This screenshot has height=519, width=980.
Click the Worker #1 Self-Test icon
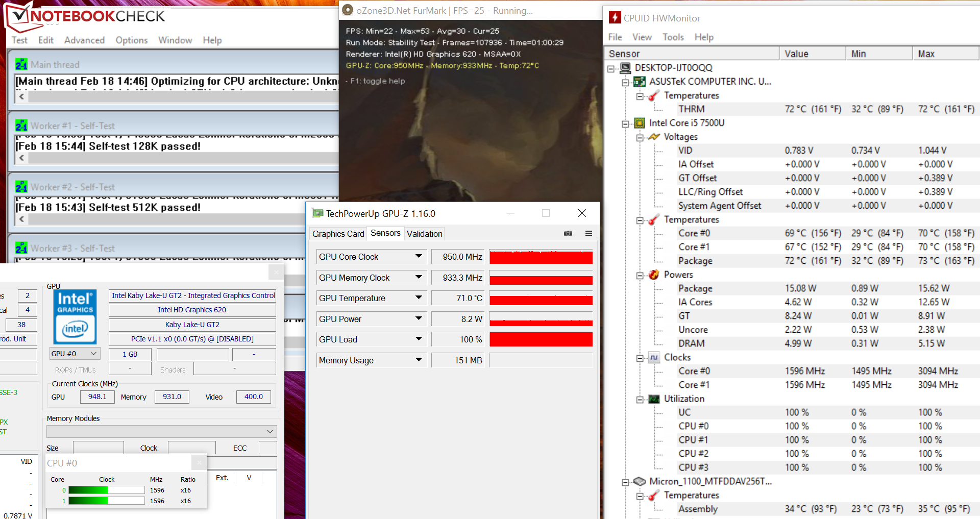21,126
